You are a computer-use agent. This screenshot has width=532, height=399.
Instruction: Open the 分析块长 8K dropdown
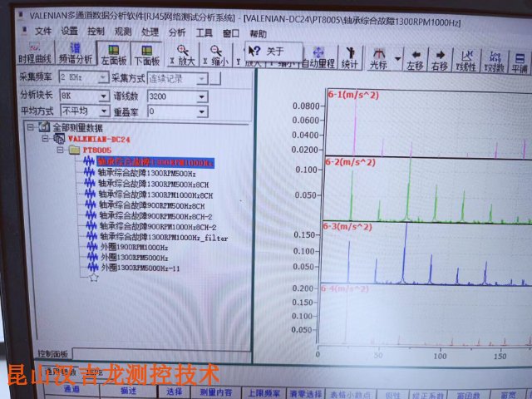point(101,96)
